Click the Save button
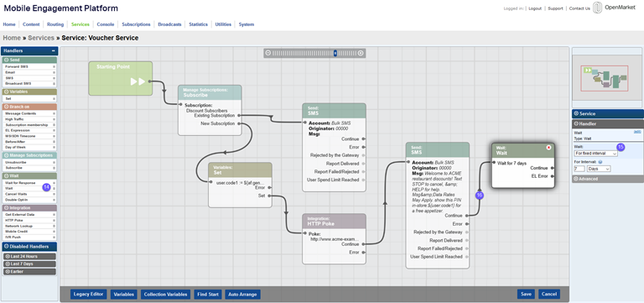The image size is (644, 303). [x=526, y=295]
